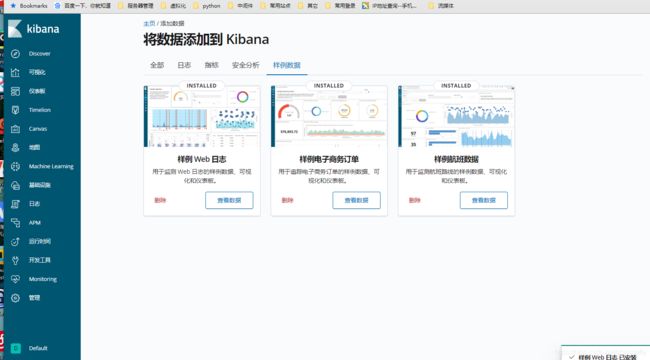Click the 样例航班数据 card title

click(x=456, y=159)
